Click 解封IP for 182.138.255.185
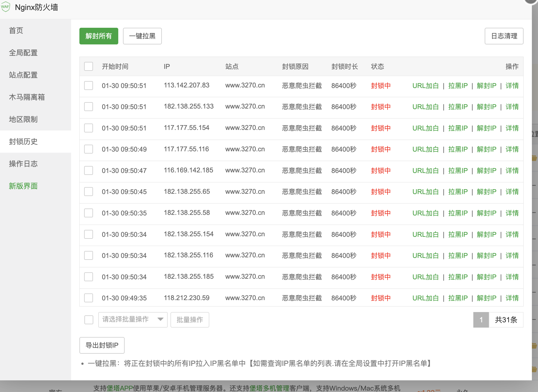This screenshot has height=392, width=538. (x=487, y=277)
